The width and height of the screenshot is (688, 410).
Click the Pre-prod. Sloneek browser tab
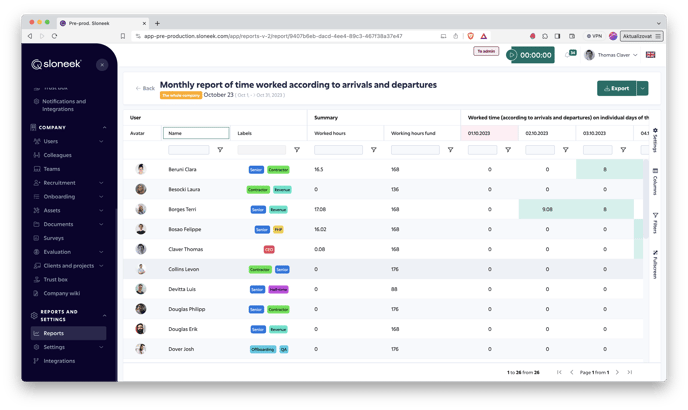pos(104,23)
